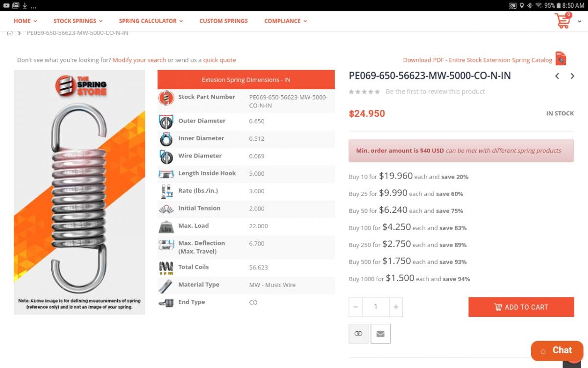Viewport: 588px width, 368px height.
Task: Click the End Type icon
Action: pos(166,303)
